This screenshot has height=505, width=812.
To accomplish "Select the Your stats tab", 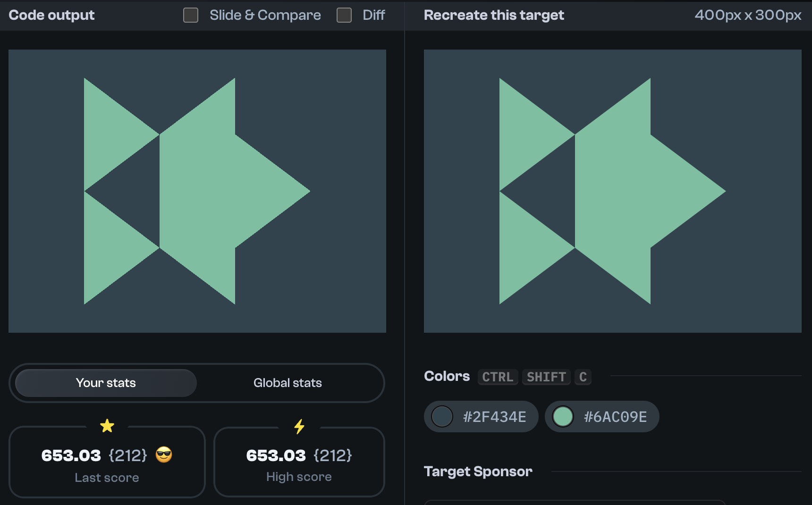I will [x=106, y=383].
